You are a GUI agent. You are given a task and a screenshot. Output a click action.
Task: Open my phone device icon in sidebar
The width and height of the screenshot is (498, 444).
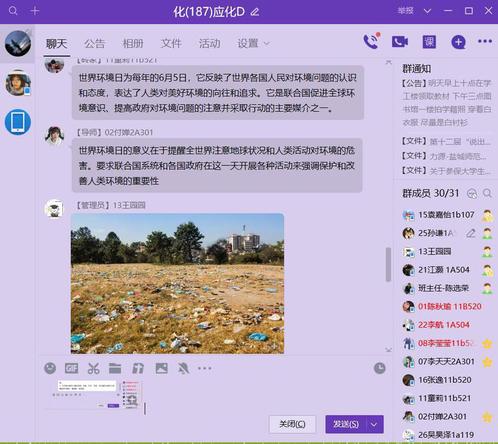[18, 122]
